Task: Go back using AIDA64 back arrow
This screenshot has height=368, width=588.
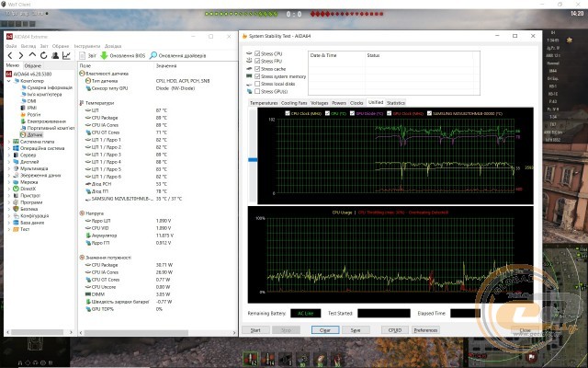Action: 10,55
